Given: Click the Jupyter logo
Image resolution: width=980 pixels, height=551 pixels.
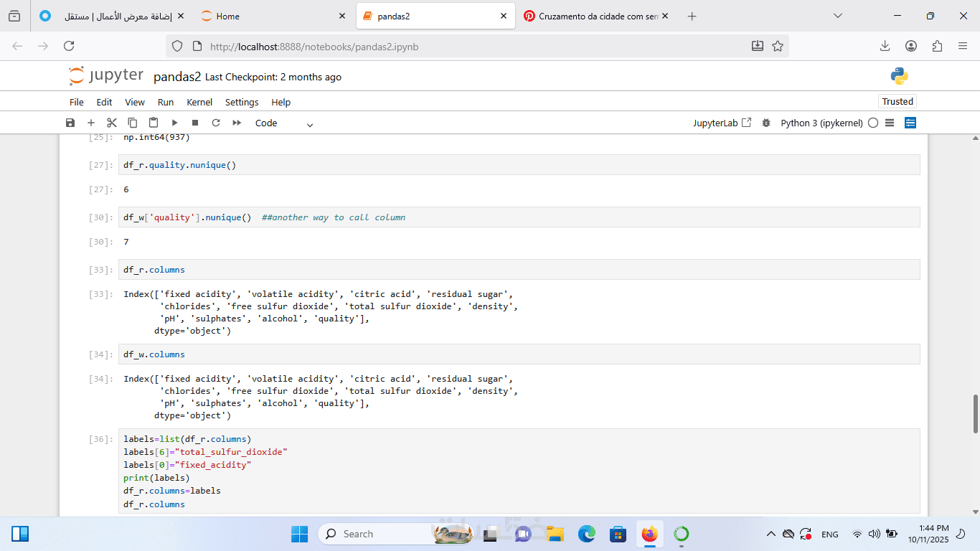Looking at the screenshot, I should (x=106, y=76).
